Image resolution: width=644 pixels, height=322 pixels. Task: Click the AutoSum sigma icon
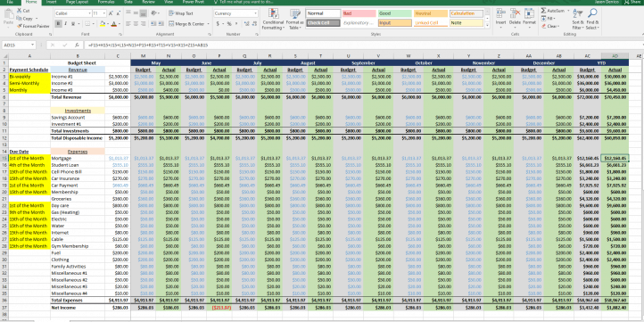click(x=543, y=11)
